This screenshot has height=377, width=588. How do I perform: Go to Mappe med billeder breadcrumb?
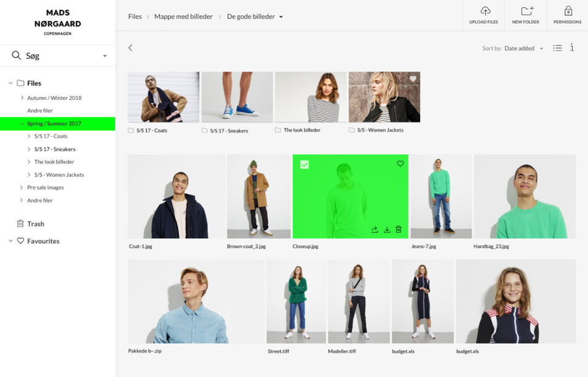[183, 17]
